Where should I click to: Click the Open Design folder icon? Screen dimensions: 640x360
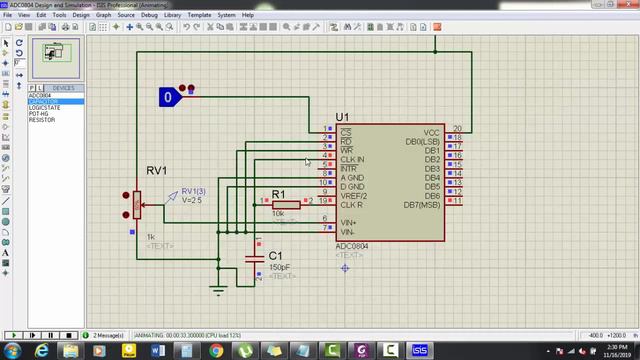18,27
